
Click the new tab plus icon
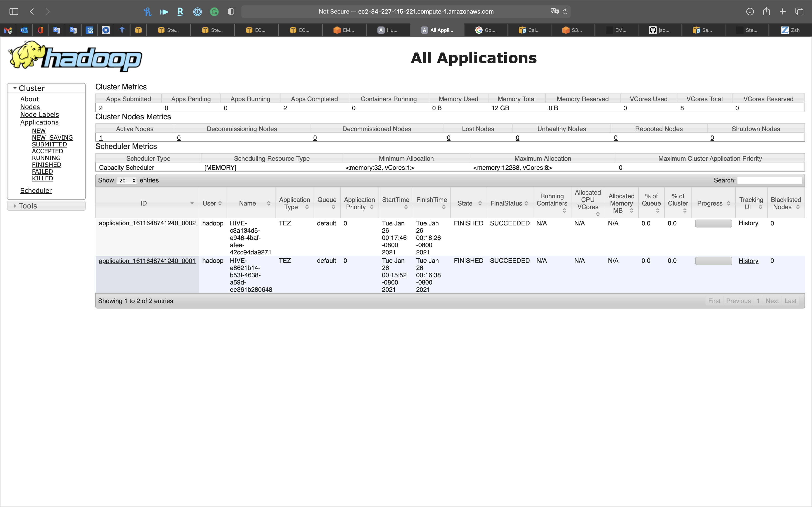click(x=783, y=11)
